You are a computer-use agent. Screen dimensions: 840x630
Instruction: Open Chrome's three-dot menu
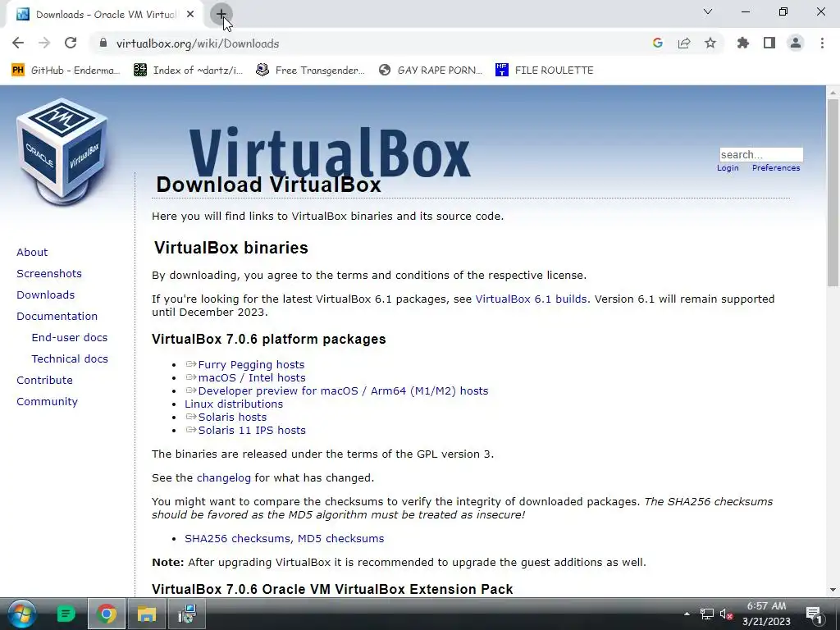(822, 43)
